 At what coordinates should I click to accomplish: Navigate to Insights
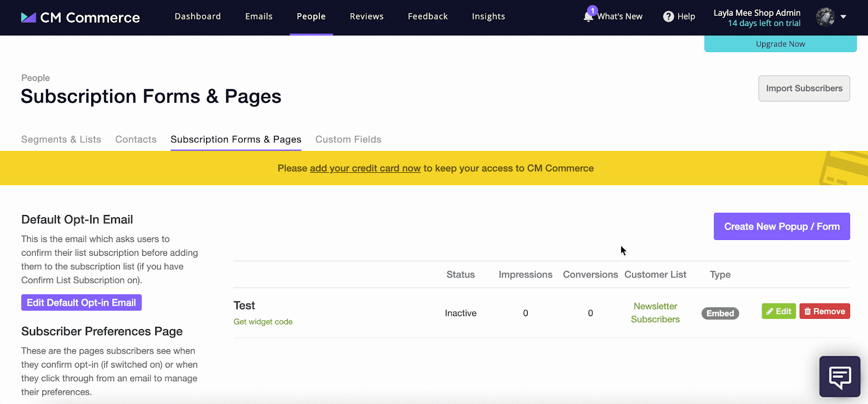pyautogui.click(x=488, y=16)
